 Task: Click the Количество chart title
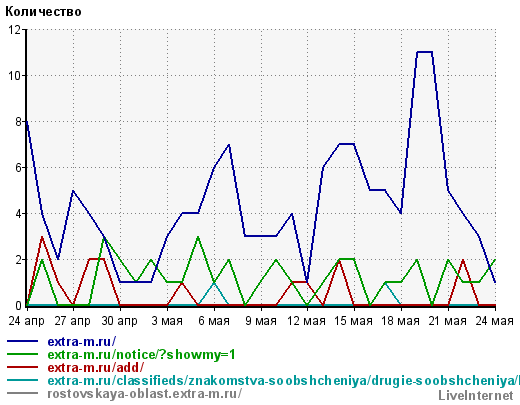43,12
